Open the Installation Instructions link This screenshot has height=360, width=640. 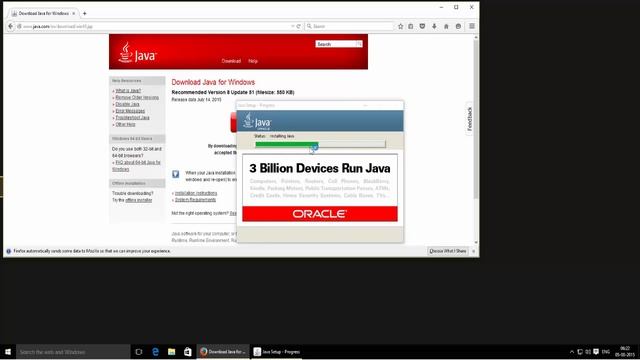[x=196, y=193]
